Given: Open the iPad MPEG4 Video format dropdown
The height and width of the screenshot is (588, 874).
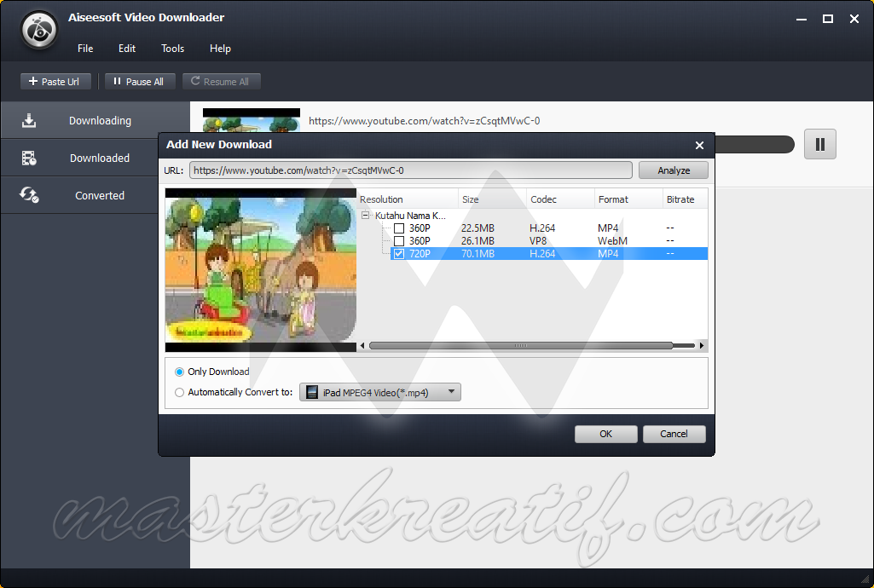Looking at the screenshot, I should coord(380,392).
